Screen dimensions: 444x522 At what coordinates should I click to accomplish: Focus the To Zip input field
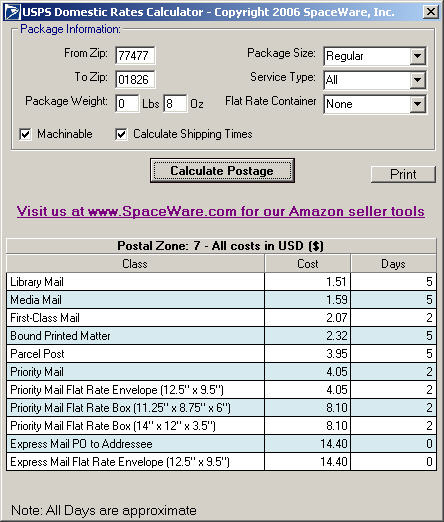pyautogui.click(x=135, y=80)
